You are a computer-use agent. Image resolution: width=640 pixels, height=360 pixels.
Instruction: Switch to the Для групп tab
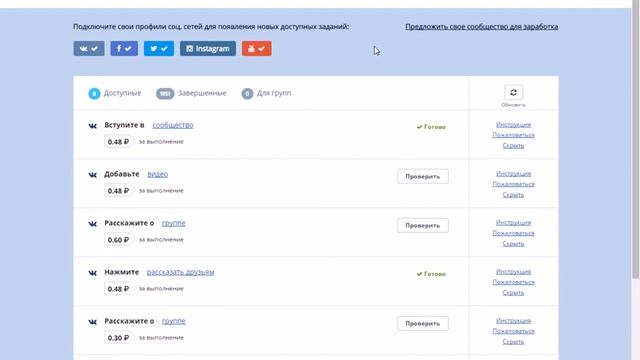coord(266,93)
